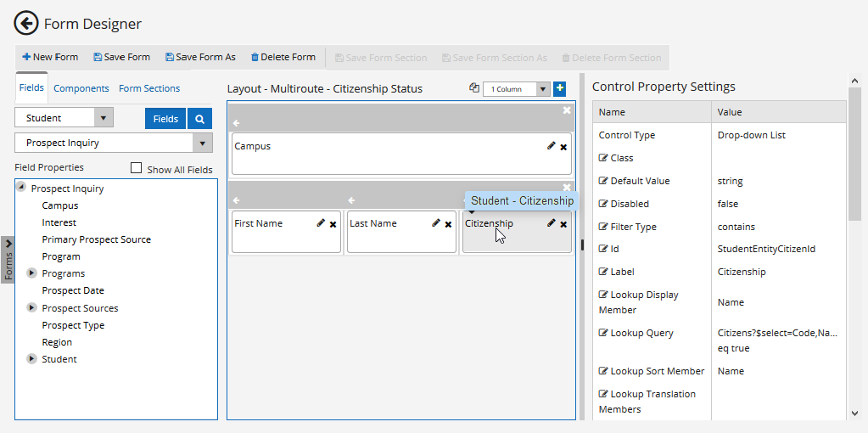Image resolution: width=868 pixels, height=433 pixels.
Task: Expand the Prospect Sources tree node
Action: tap(32, 307)
